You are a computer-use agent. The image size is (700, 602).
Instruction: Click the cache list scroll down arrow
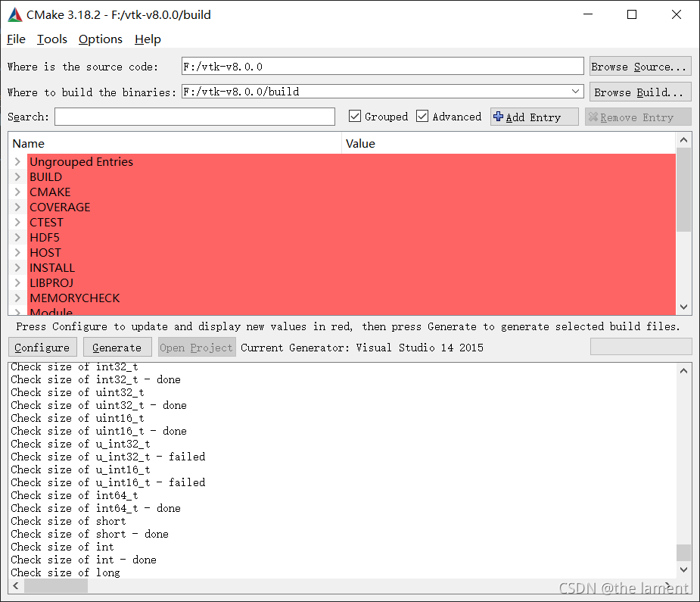click(683, 307)
